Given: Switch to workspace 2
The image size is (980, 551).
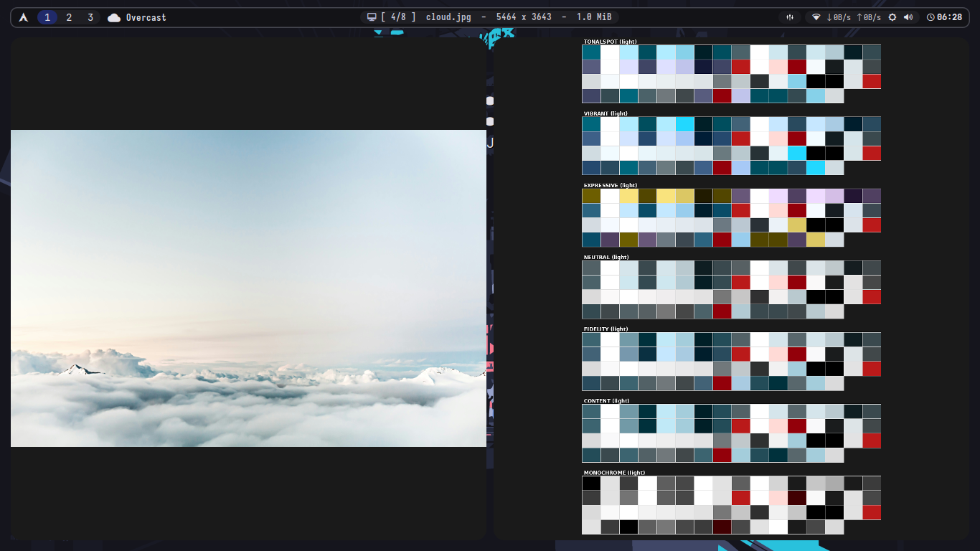Looking at the screenshot, I should tap(69, 17).
